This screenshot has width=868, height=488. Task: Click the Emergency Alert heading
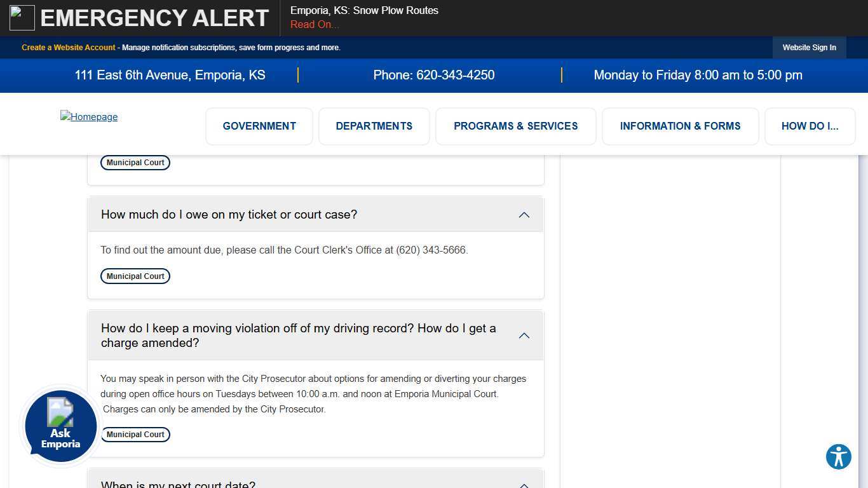tap(154, 18)
